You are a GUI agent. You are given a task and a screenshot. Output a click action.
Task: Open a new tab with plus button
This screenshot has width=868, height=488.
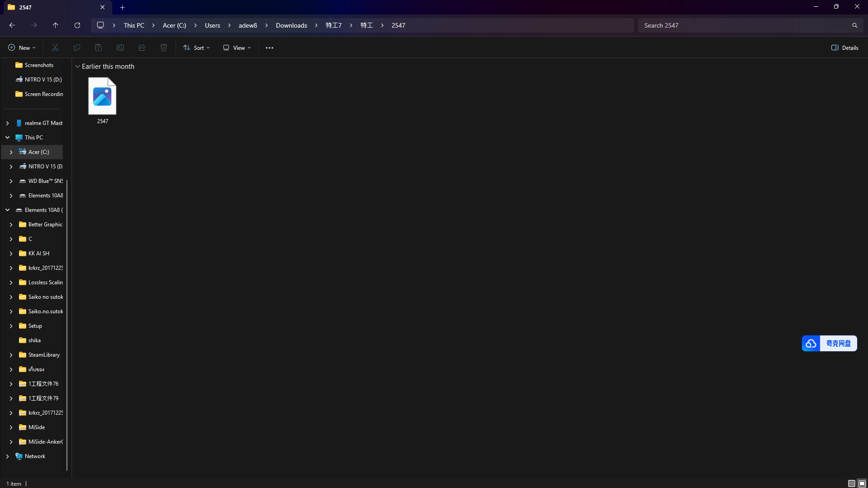click(x=122, y=7)
